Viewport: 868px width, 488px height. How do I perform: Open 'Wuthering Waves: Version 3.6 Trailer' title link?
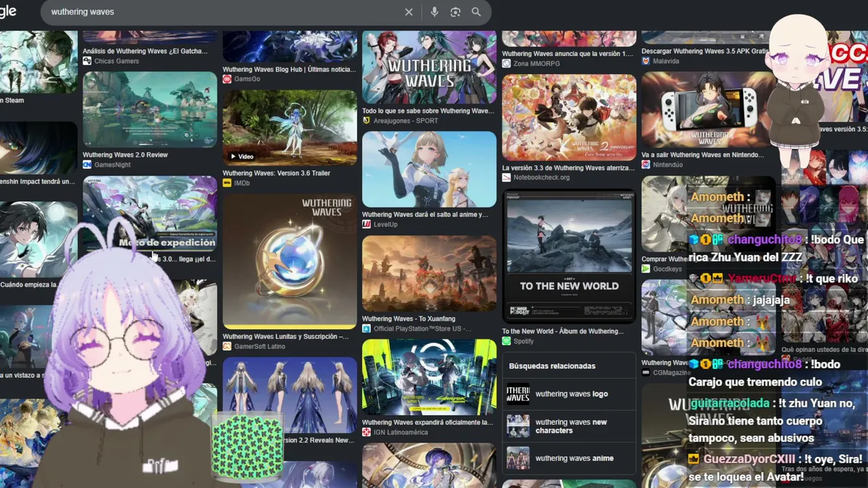(x=277, y=174)
